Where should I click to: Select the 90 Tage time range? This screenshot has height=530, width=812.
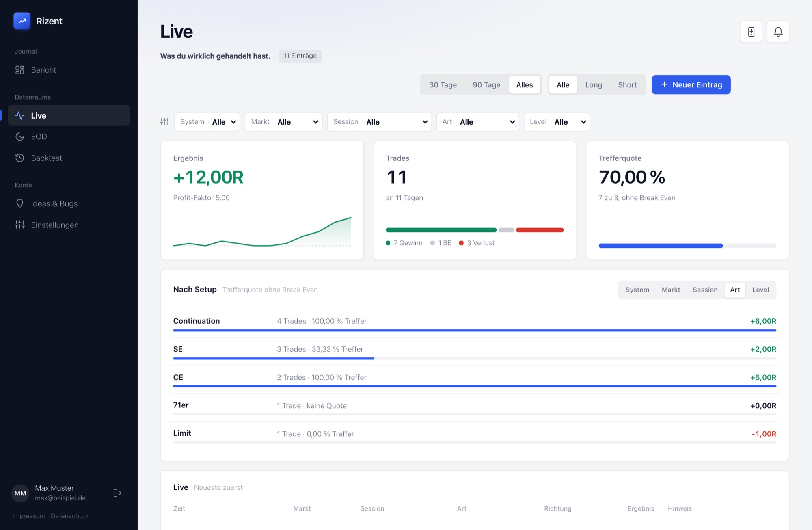coord(486,84)
